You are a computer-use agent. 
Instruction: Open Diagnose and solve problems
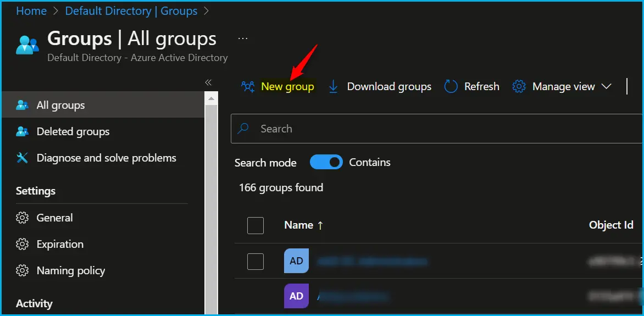[x=107, y=158]
